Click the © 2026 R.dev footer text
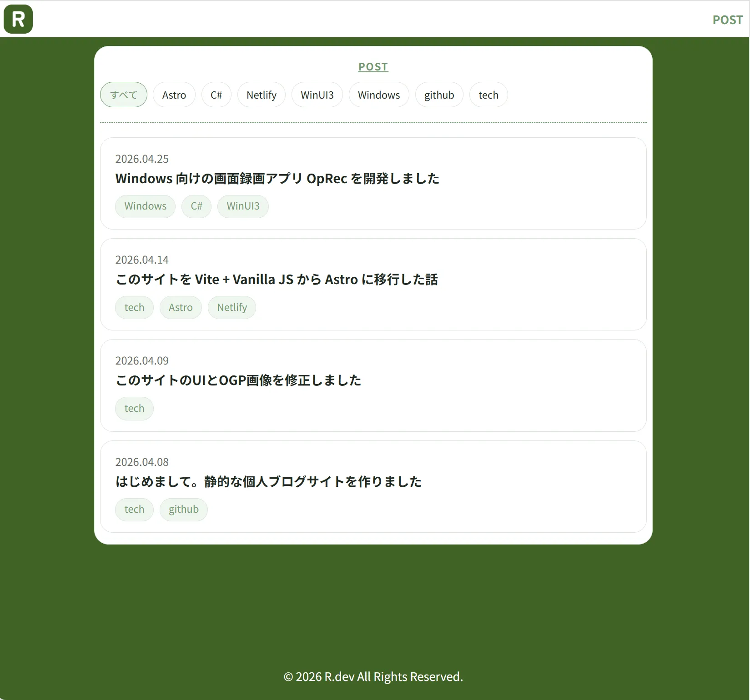Screen dimensions: 750x700 pos(373,677)
